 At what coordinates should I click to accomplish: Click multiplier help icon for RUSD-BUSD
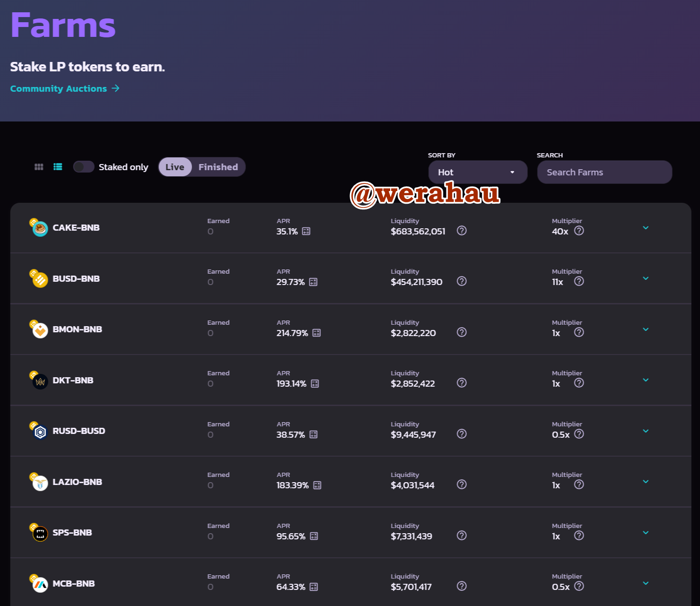(579, 434)
